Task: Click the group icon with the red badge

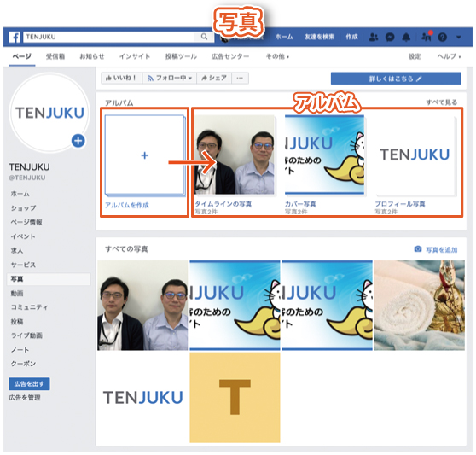Action: pos(427,37)
